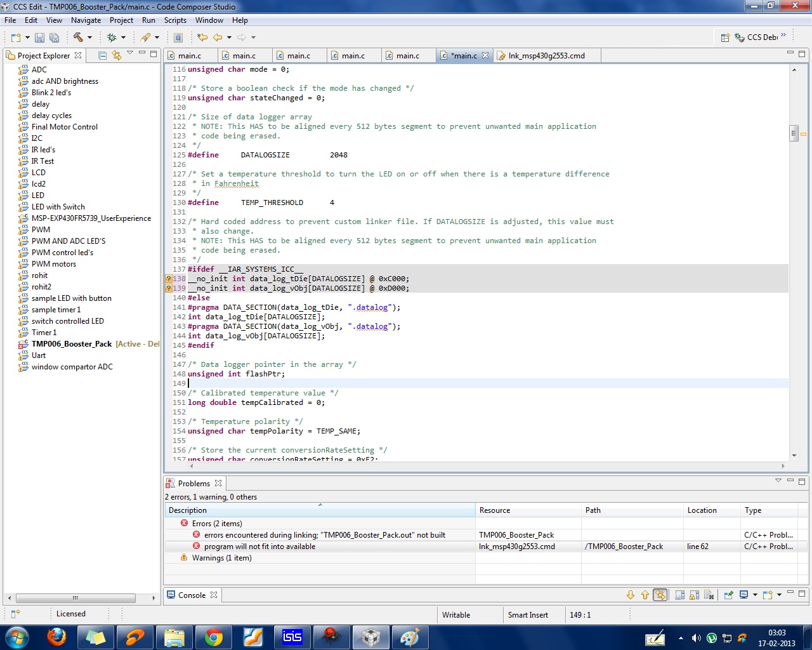Click the Save All icon
This screenshot has width=812, height=650.
coord(54,37)
